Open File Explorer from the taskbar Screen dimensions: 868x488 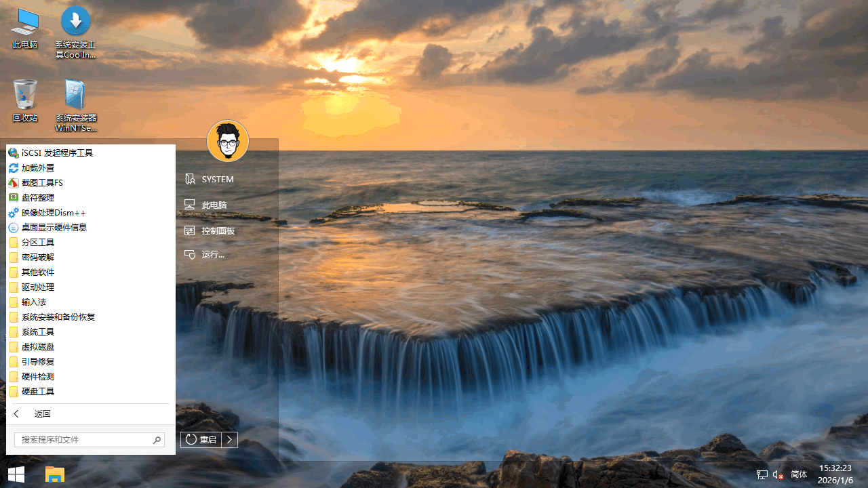pyautogui.click(x=54, y=474)
